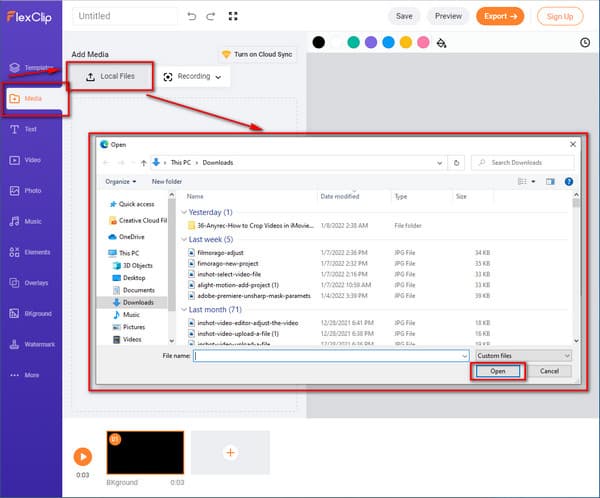
Task: Select 3D Objects folder
Action: tap(133, 265)
